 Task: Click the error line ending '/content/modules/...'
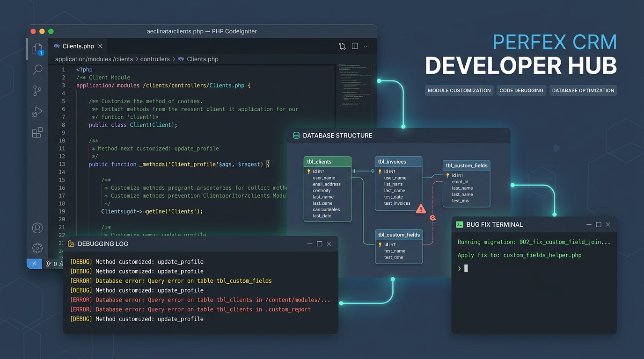[x=200, y=300]
